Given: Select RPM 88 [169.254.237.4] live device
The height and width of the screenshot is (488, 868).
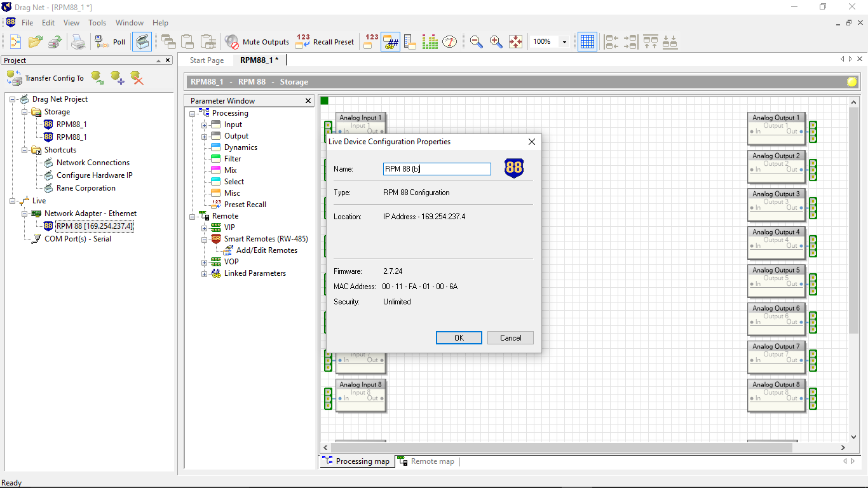Looking at the screenshot, I should coord(95,226).
